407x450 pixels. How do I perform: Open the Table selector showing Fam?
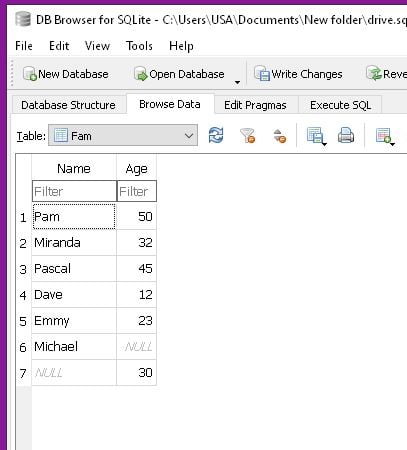pos(123,136)
